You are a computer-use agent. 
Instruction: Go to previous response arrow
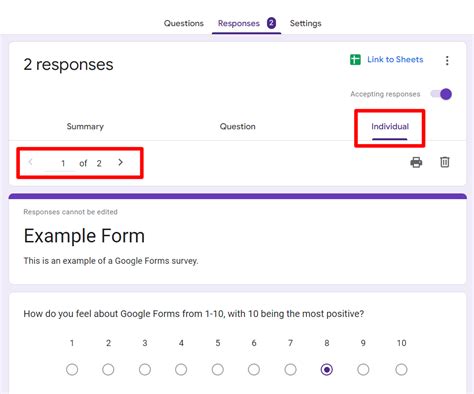(30, 162)
